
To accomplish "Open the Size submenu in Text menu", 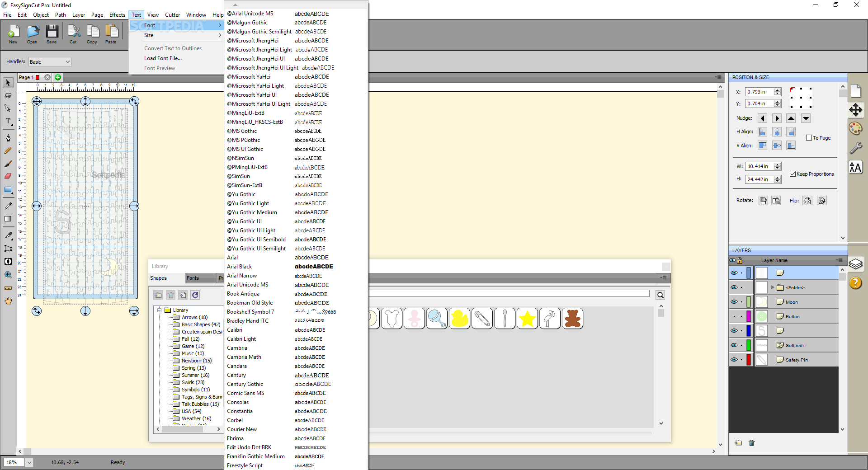I will pos(176,35).
